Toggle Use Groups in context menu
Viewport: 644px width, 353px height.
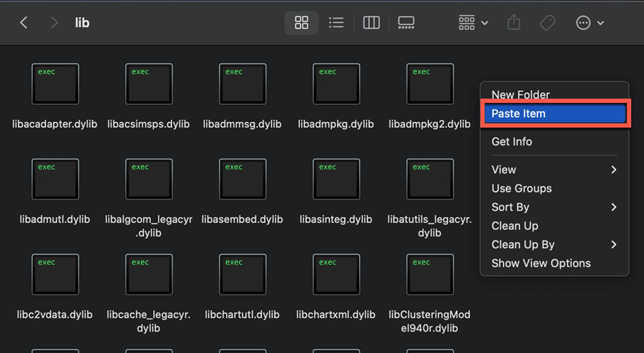tap(555, 188)
